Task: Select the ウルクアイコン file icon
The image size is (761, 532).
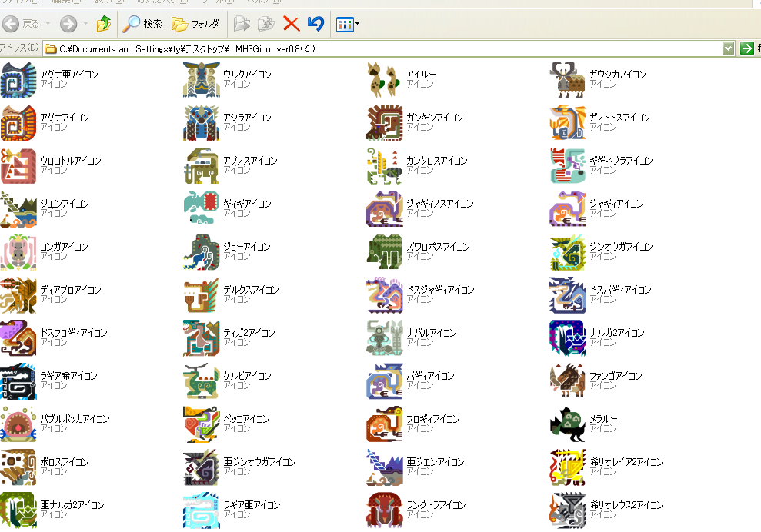Action: (202, 80)
